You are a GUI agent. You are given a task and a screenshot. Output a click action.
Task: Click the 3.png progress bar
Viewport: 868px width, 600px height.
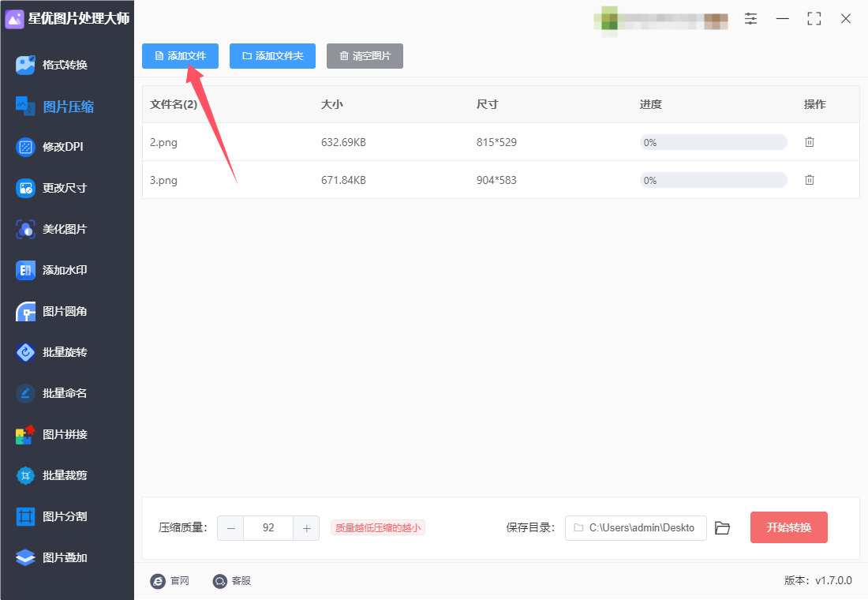pos(713,180)
